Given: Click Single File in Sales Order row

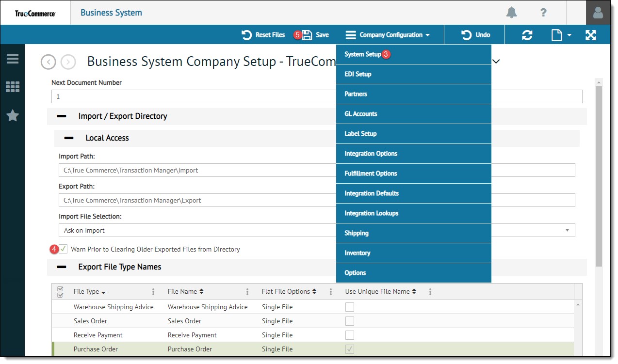Looking at the screenshot, I should coord(277,321).
